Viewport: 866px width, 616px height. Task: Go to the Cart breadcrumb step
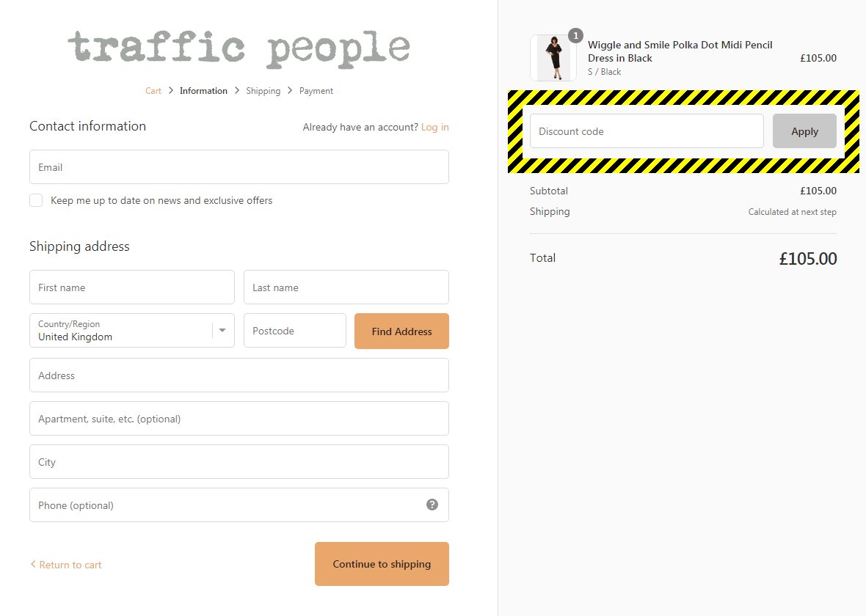coord(153,91)
